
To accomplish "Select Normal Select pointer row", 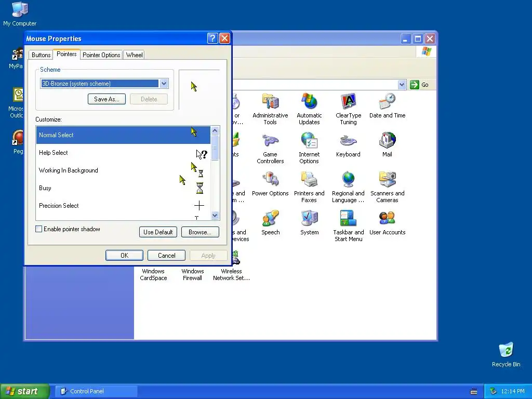I will pyautogui.click(x=123, y=135).
